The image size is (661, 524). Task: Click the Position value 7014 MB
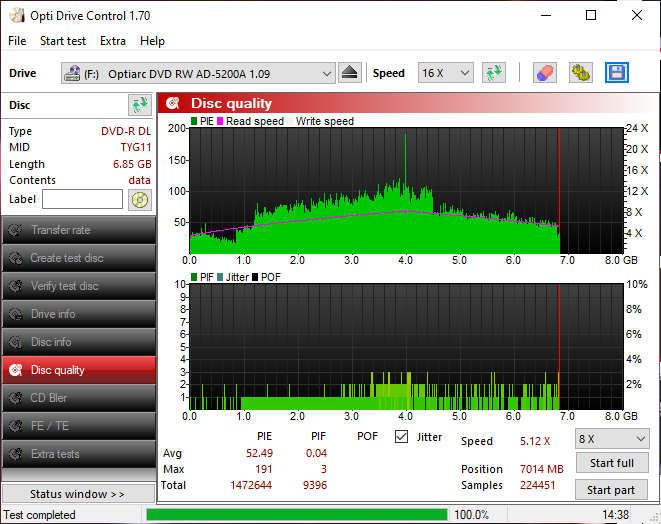coord(542,469)
